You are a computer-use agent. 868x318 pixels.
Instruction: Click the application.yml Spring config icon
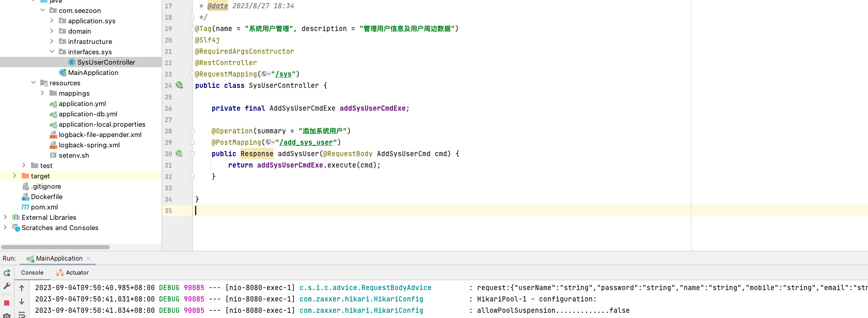click(53, 103)
